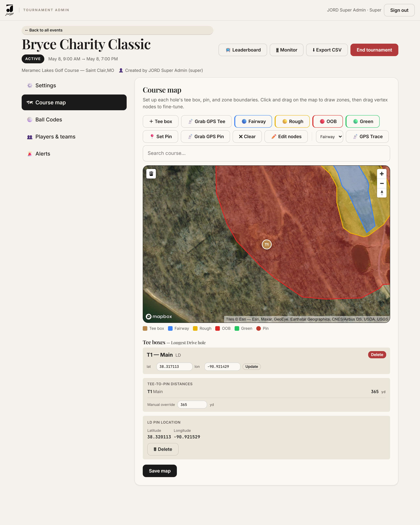Click the creator person icon
Image resolution: width=420 pixels, height=525 pixels.
(x=121, y=70)
